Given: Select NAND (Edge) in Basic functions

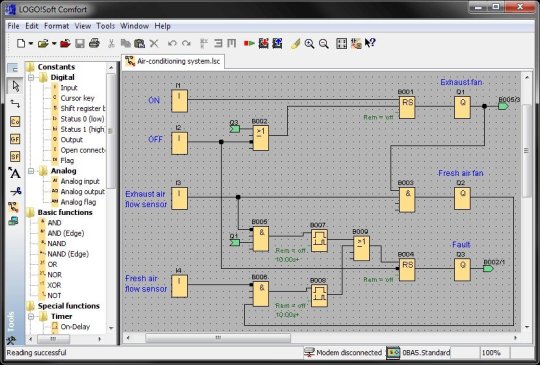Looking at the screenshot, I should [x=68, y=254].
